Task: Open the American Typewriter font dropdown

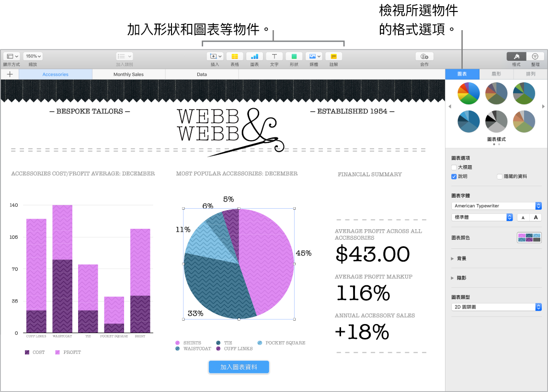Action: click(x=497, y=206)
